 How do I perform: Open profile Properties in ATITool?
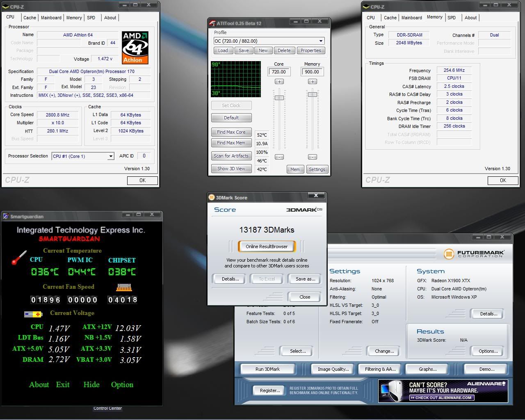click(311, 50)
